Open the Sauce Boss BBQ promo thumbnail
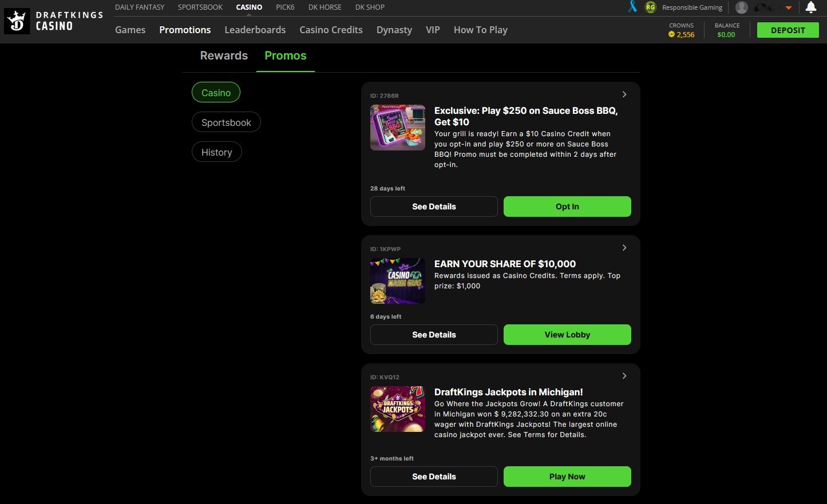827x504 pixels. tap(397, 127)
